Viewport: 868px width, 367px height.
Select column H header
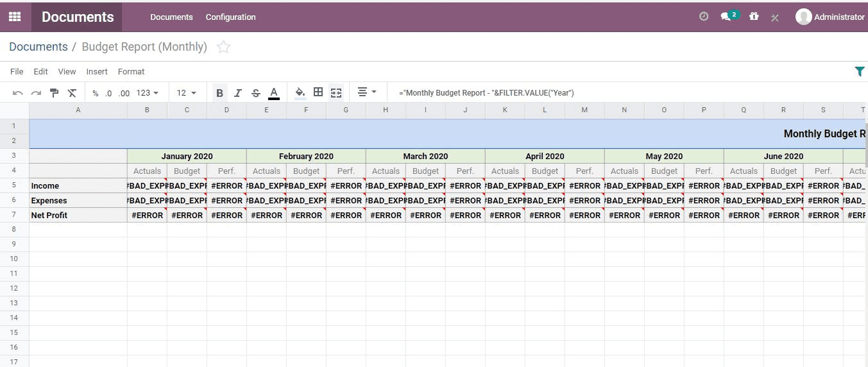pos(386,110)
